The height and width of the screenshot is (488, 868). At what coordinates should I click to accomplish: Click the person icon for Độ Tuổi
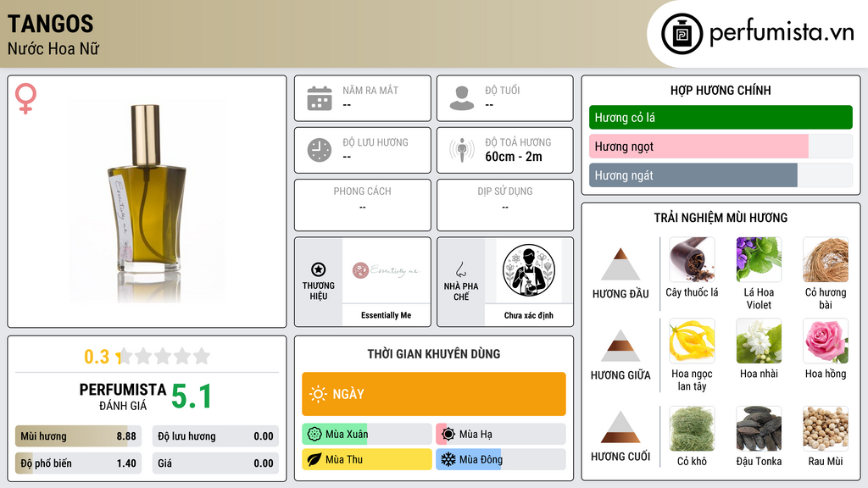coord(462,98)
